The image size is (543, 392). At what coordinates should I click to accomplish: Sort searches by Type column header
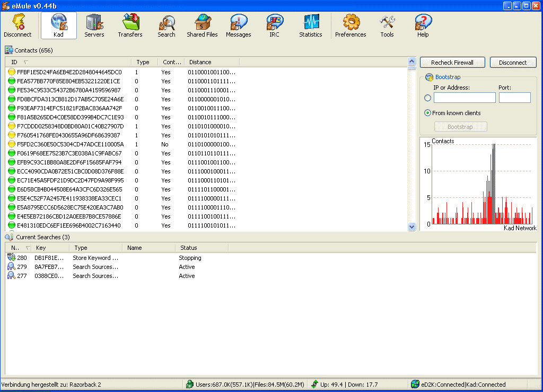tap(96, 248)
